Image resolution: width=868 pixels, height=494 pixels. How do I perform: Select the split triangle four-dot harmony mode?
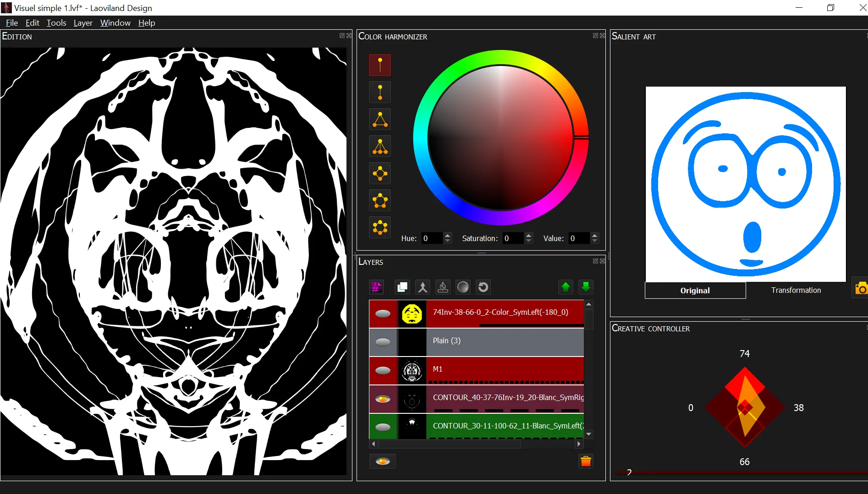[380, 146]
